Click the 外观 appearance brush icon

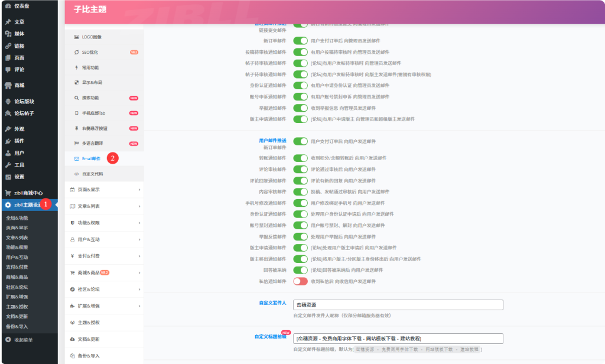8,129
